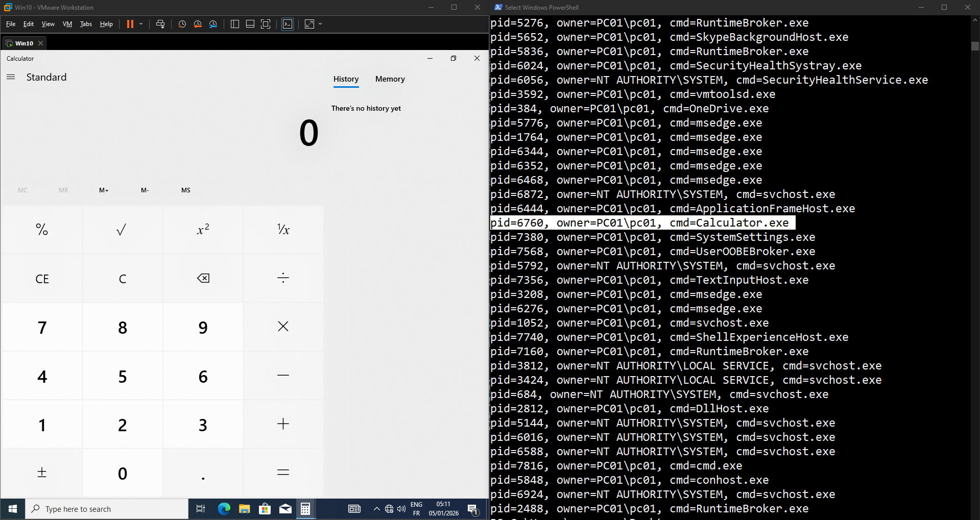Expand the power options dropdown beside pause
The height and width of the screenshot is (520, 980).
[141, 24]
